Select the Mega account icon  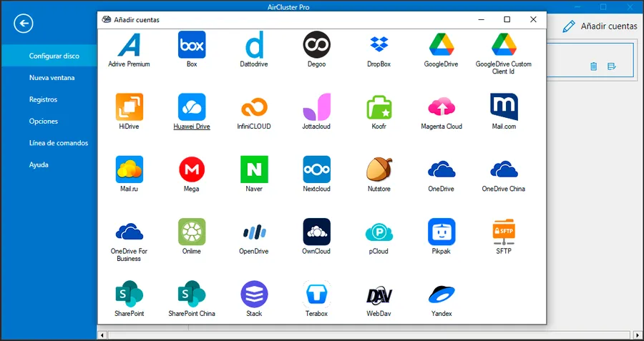click(192, 169)
